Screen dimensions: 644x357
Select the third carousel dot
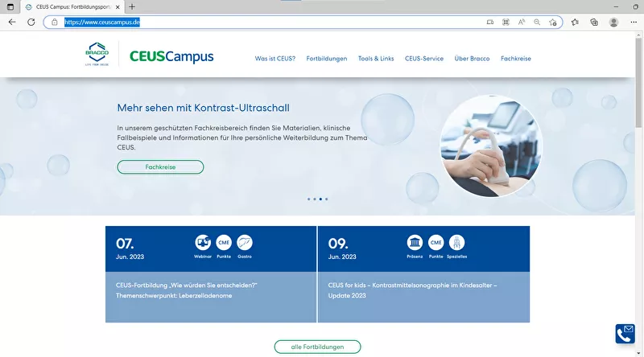click(x=320, y=199)
